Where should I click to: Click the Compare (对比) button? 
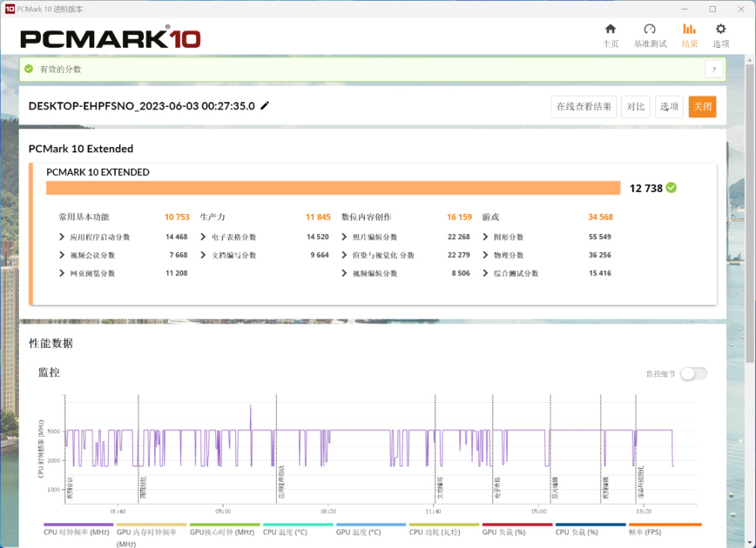click(x=635, y=107)
